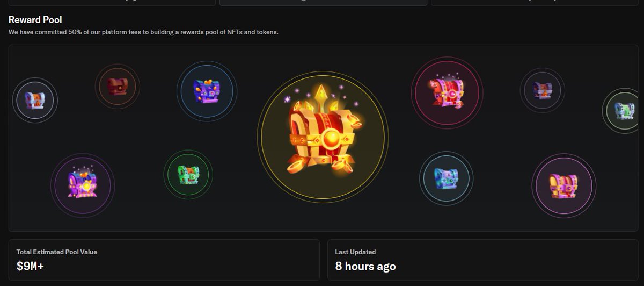Click the Total Estimated Pool Value card
Image resolution: width=644 pixels, height=286 pixels.
click(164, 260)
